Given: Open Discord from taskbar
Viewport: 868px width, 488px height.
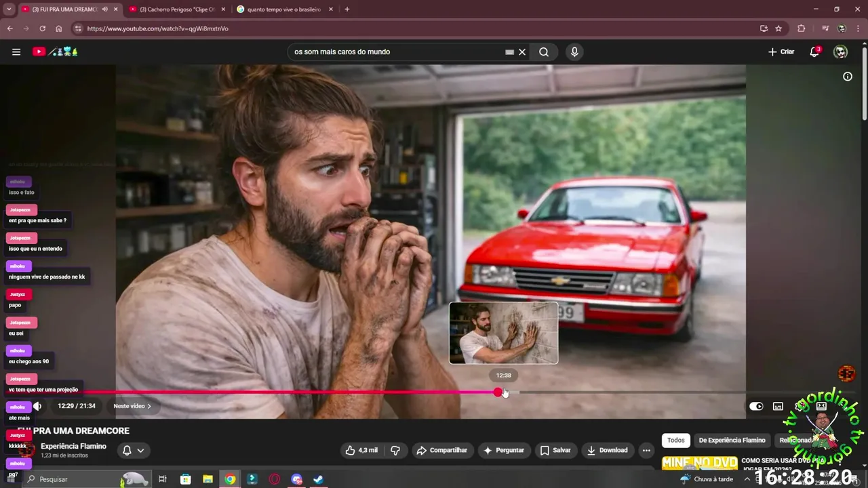Looking at the screenshot, I should coord(296,479).
